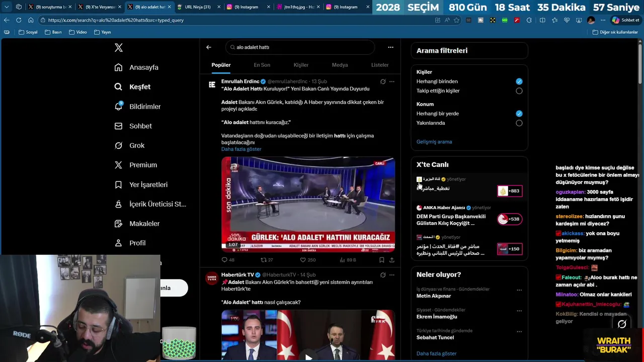Open the Habertürk TV account name
Image resolution: width=644 pixels, height=362 pixels.
click(237, 275)
